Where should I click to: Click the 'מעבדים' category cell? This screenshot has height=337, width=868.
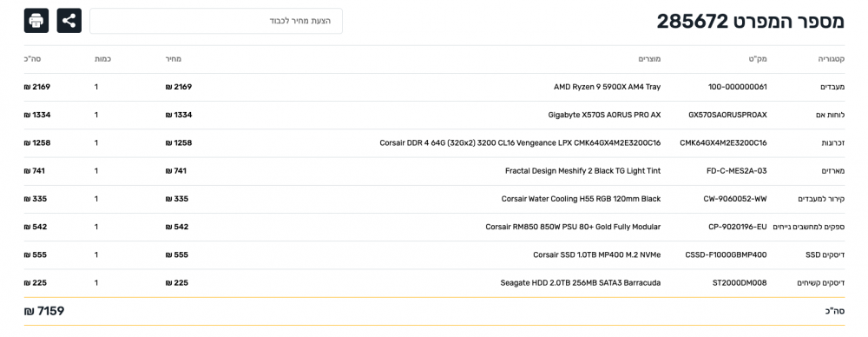point(832,87)
